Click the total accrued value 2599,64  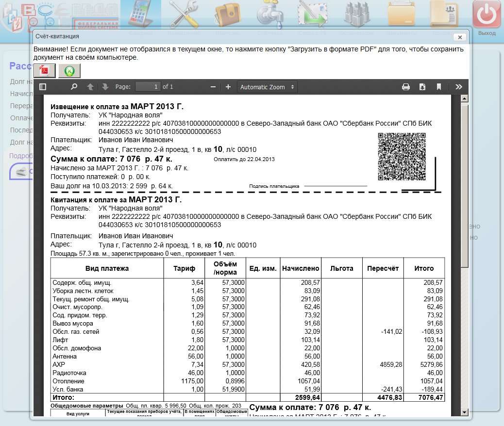point(308,397)
